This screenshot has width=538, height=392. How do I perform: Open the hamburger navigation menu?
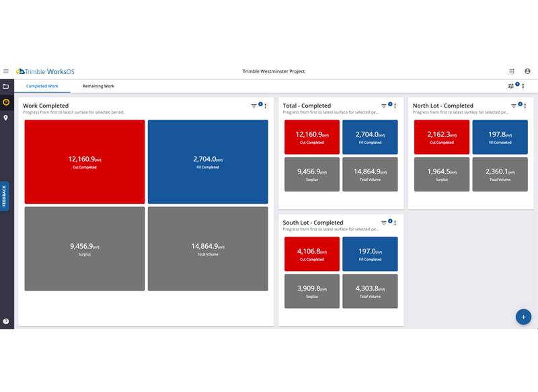click(6, 71)
